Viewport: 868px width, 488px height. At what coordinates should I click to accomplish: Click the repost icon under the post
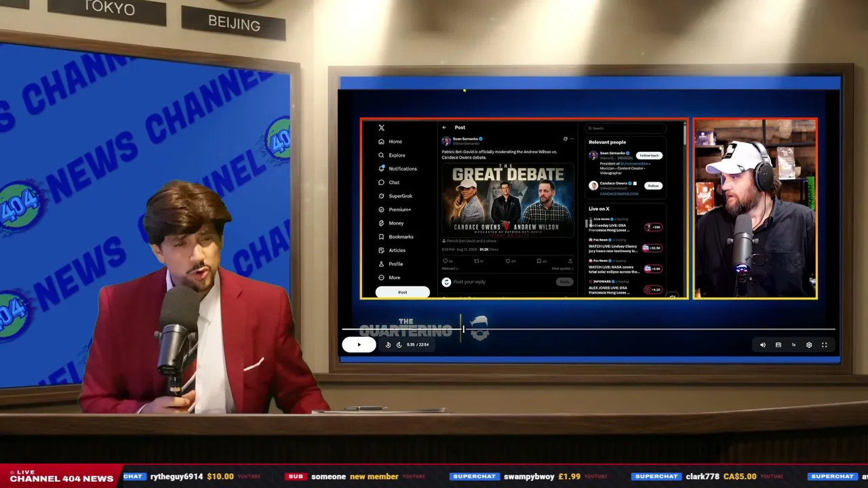point(476,261)
